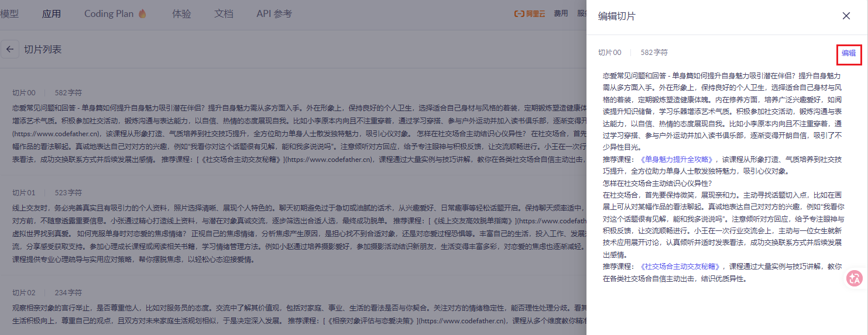This screenshot has width=868, height=335.
Task: Click the 切片列表 page title
Action: click(x=43, y=50)
